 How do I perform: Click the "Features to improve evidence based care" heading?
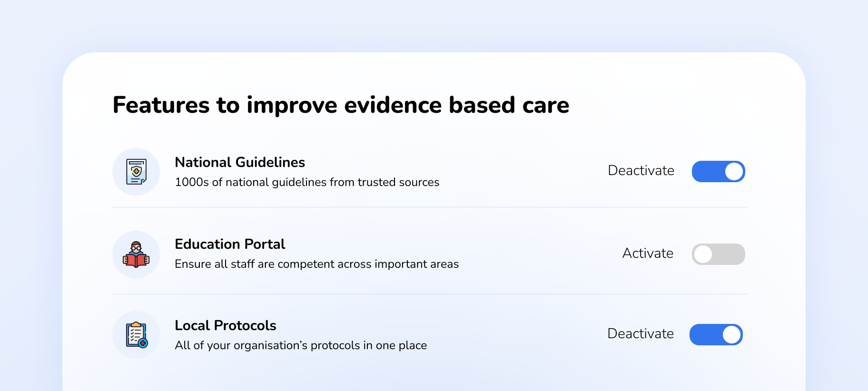click(x=341, y=105)
